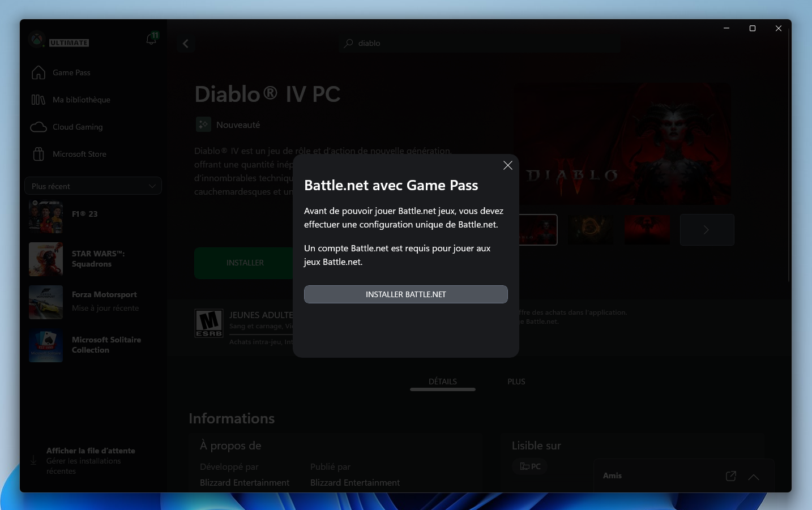
Task: Expand the Amis panel chevron
Action: (x=754, y=477)
